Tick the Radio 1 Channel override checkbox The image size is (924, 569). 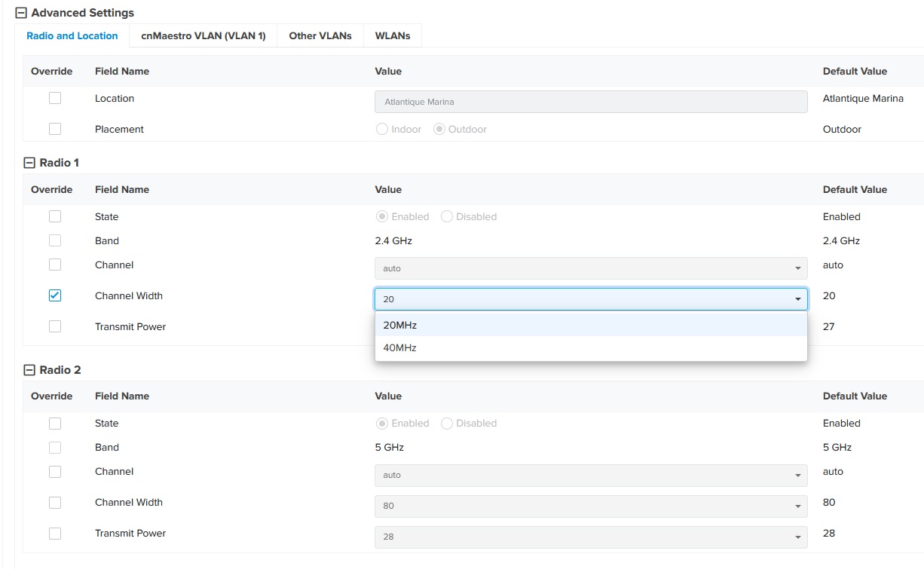tap(55, 265)
